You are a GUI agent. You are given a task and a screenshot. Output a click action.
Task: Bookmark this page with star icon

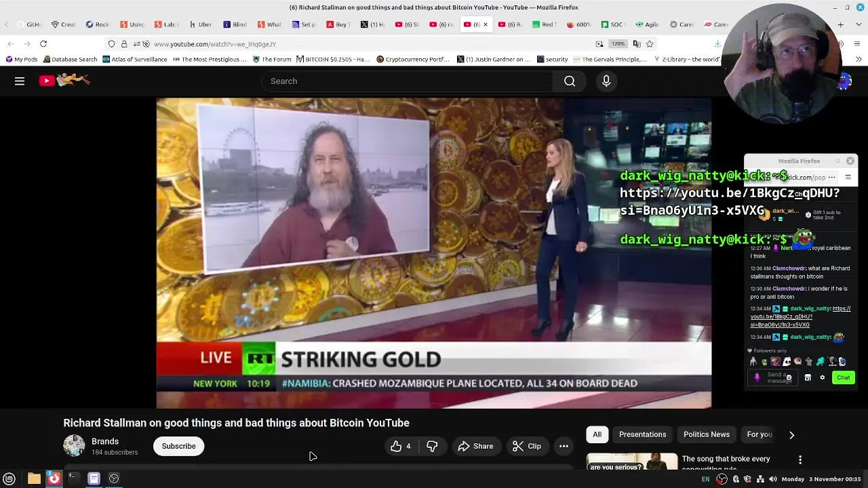tap(650, 44)
